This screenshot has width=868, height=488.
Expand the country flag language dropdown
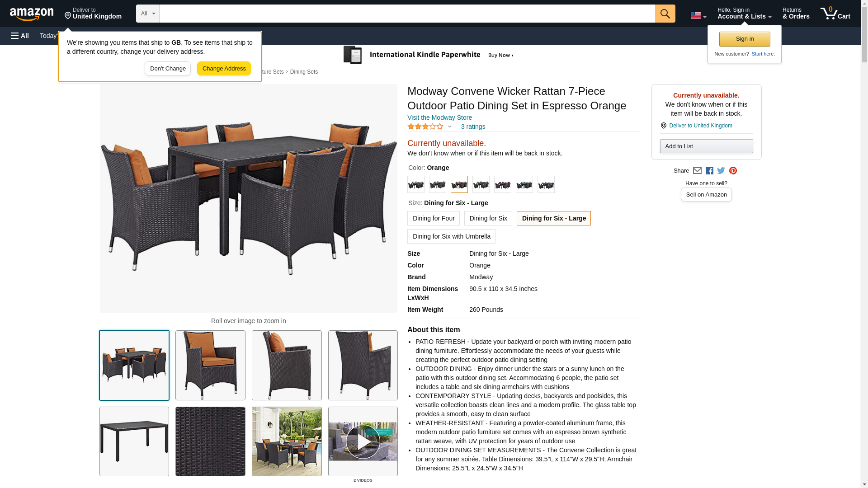[x=698, y=16]
